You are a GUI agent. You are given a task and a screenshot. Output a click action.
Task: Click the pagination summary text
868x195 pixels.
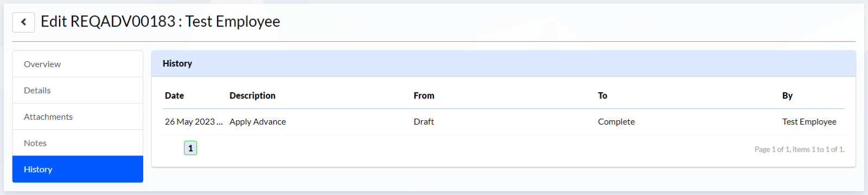(x=799, y=149)
